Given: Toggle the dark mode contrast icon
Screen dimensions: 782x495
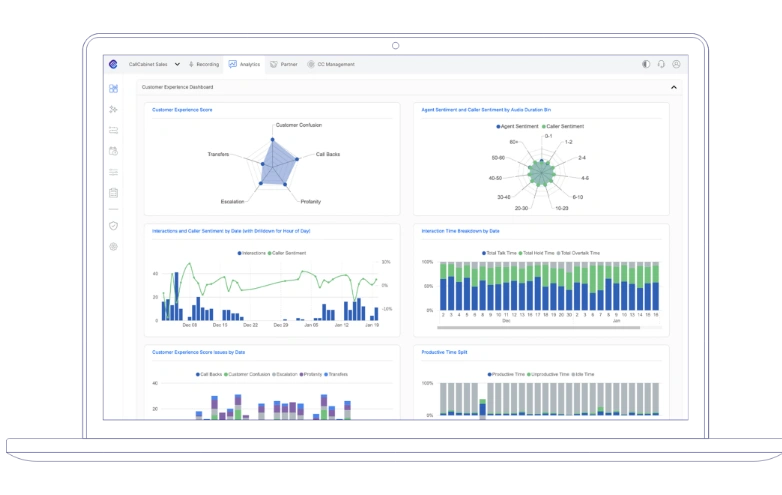Looking at the screenshot, I should (x=646, y=64).
